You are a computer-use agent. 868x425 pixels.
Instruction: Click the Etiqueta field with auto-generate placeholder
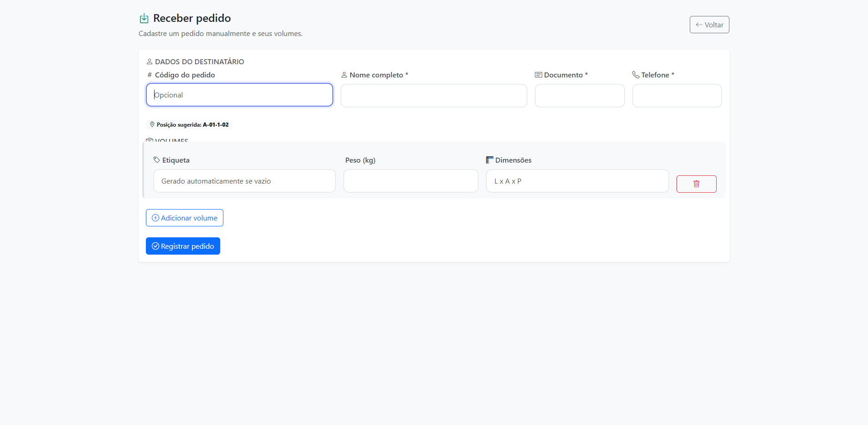[x=244, y=181]
